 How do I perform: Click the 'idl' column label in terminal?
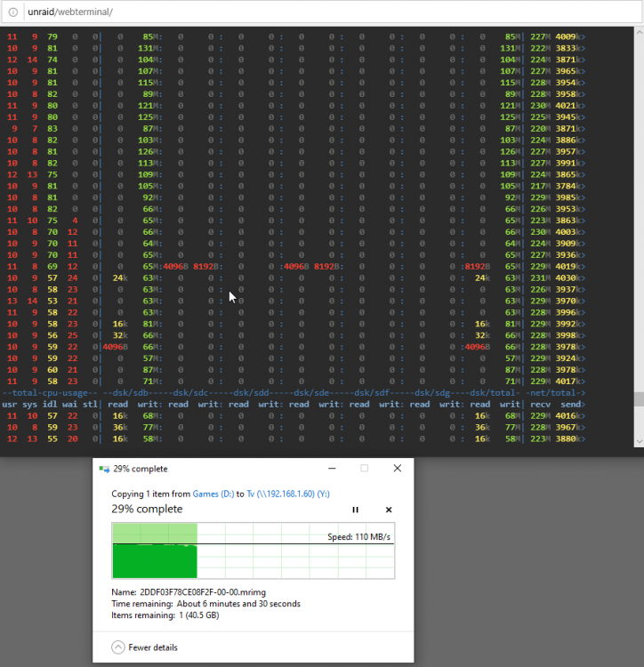50,405
